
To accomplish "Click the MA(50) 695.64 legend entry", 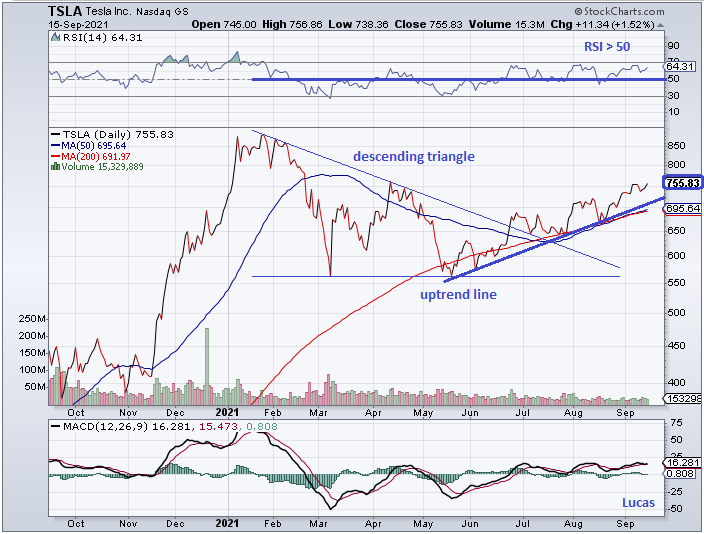I will click(88, 146).
